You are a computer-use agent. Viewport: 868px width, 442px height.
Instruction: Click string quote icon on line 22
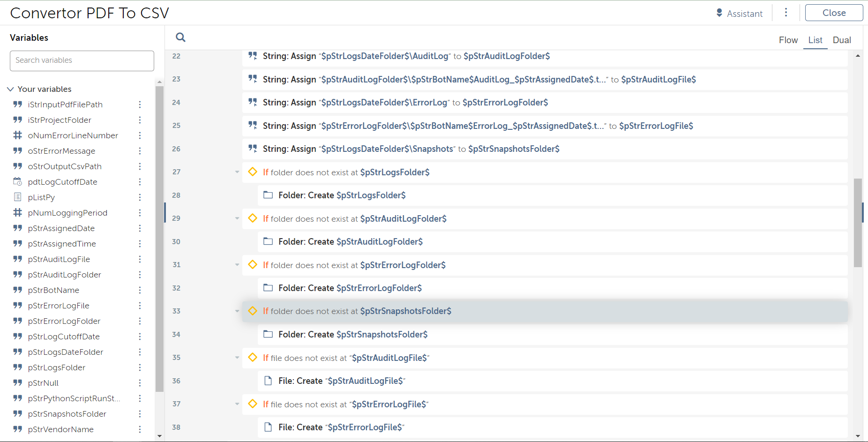(x=253, y=56)
